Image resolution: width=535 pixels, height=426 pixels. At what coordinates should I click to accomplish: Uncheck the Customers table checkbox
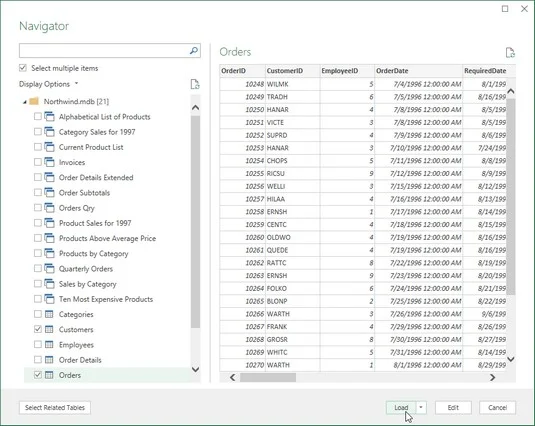38,329
